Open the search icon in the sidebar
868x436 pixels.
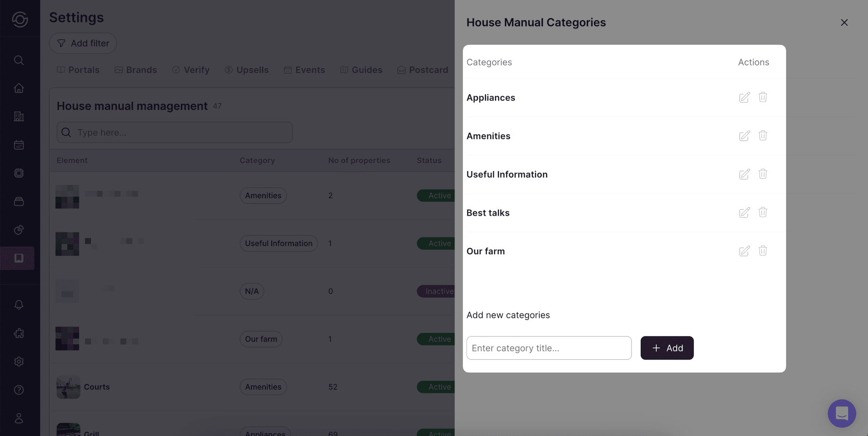(19, 60)
